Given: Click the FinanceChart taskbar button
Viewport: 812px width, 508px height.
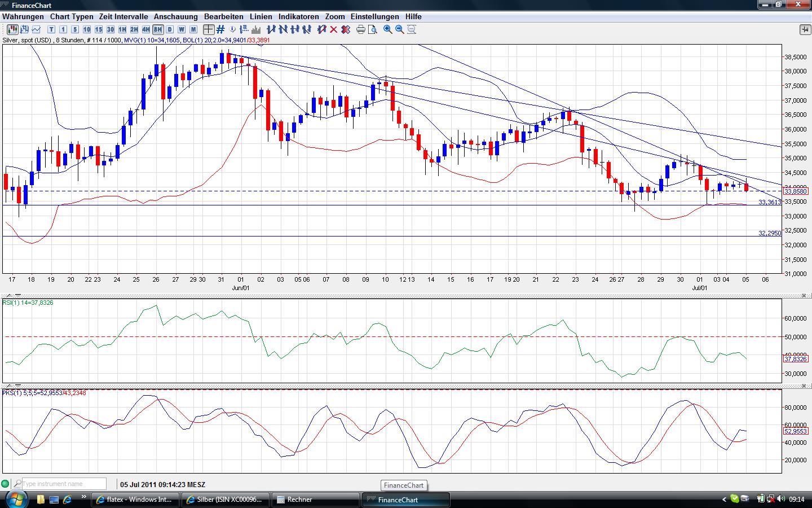Looking at the screenshot, I should (x=406, y=500).
